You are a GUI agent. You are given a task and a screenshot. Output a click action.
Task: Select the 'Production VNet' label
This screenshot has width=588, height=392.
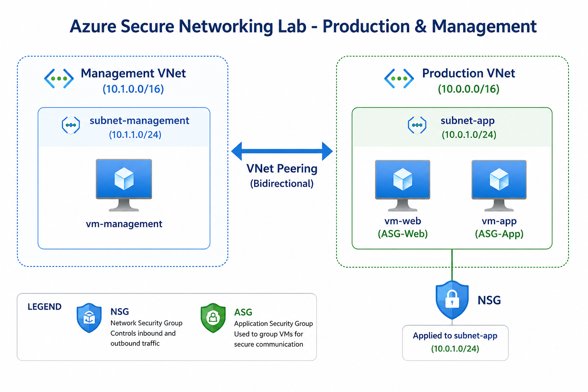click(469, 73)
